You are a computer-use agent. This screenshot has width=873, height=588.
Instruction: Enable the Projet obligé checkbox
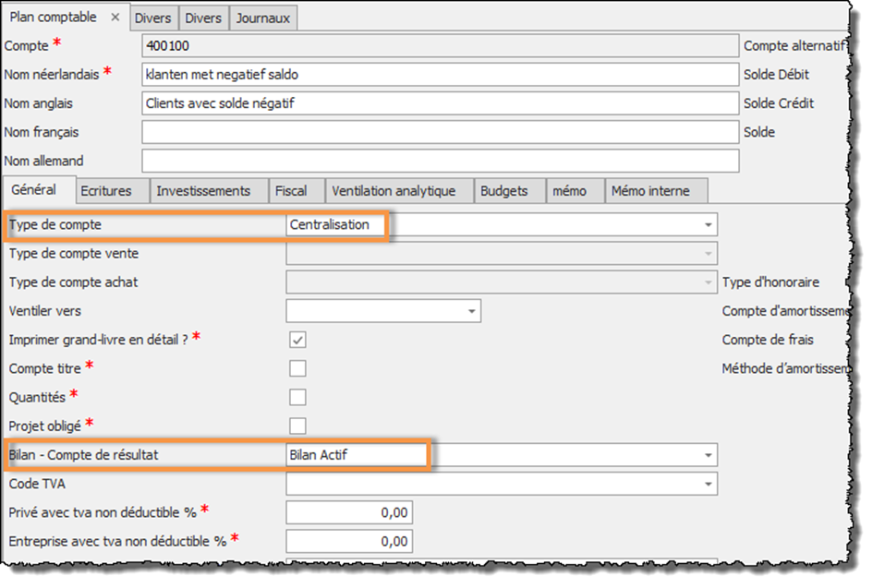click(297, 426)
